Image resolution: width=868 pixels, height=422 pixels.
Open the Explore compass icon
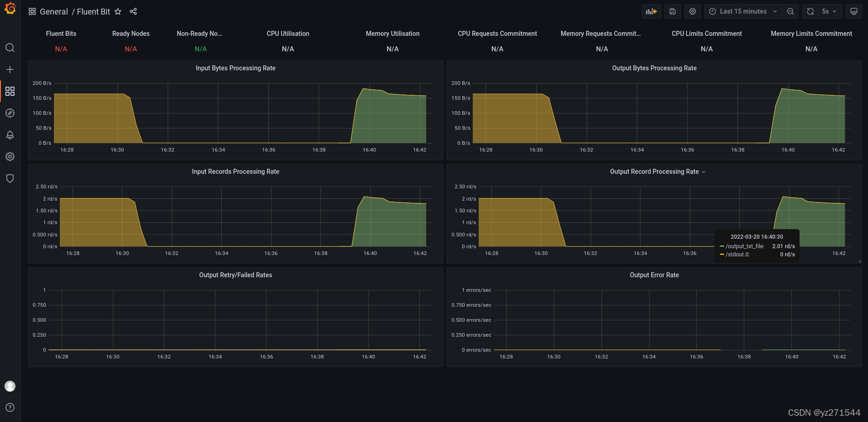pyautogui.click(x=10, y=113)
